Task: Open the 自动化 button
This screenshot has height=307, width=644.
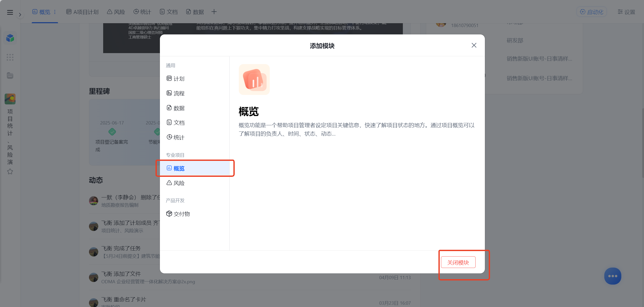Action: [x=591, y=12]
